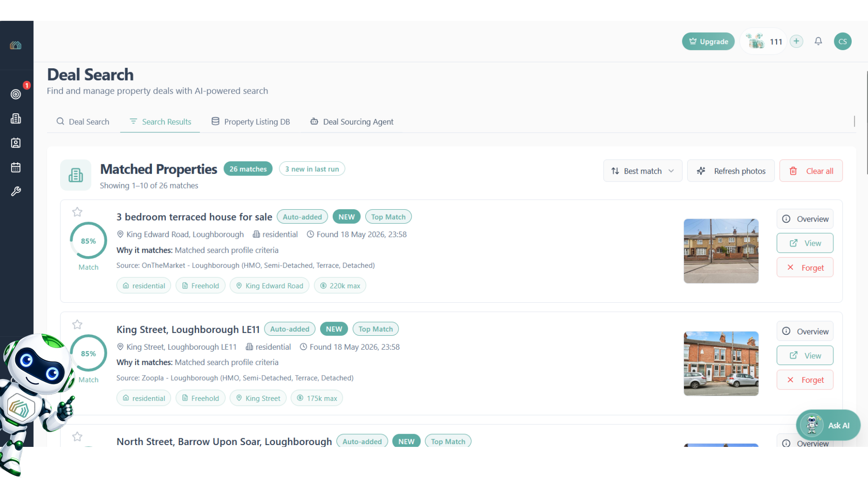Forget the King Edward Road listing
This screenshot has height=488, width=868.
click(x=805, y=267)
